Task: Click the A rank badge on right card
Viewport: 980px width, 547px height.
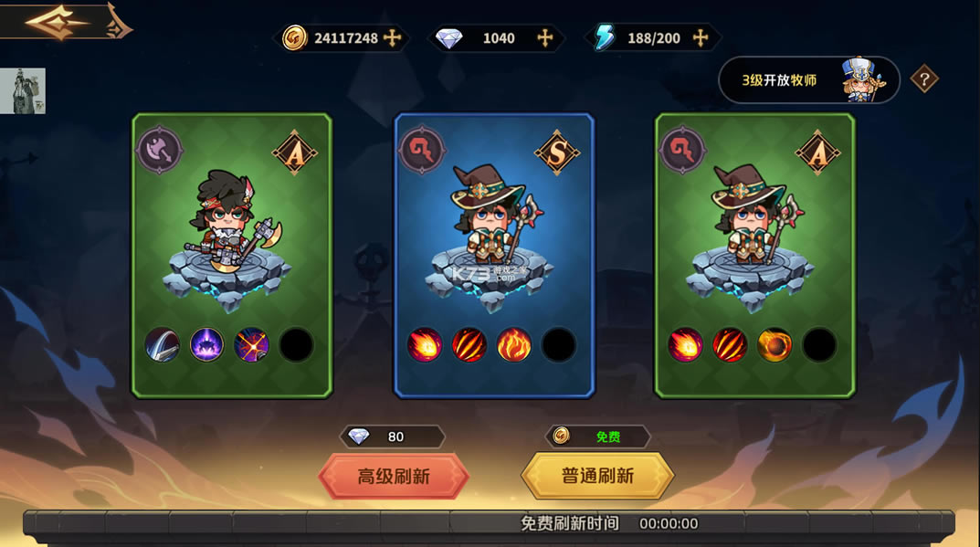Action: pyautogui.click(x=818, y=153)
